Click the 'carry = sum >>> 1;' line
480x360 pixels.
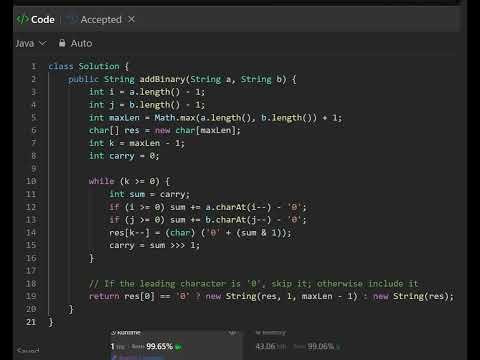point(154,245)
